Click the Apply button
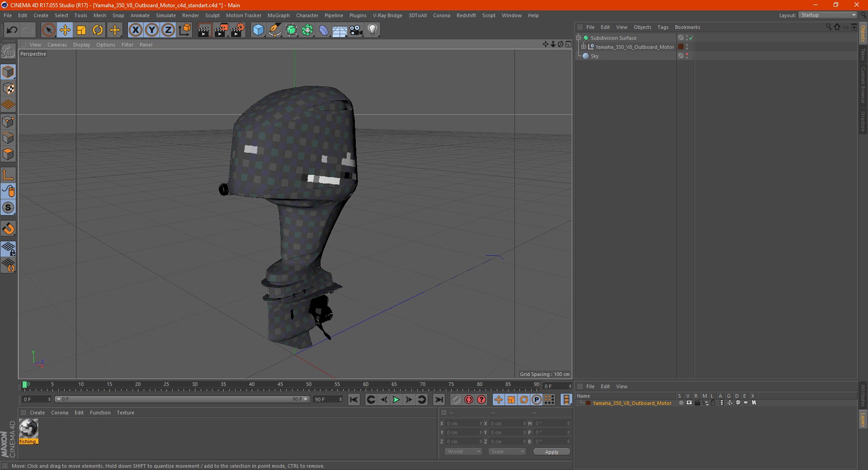The width and height of the screenshot is (868, 470). (x=552, y=452)
